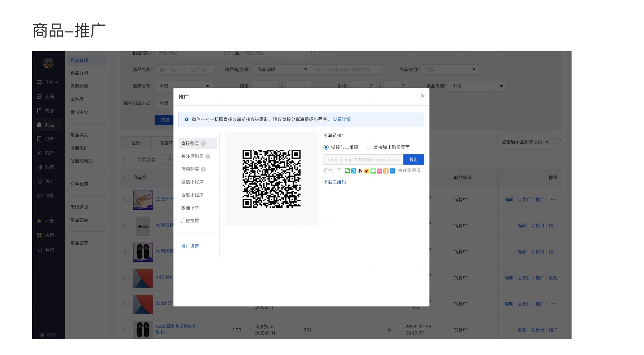Dismiss the blue WeChat notice banner
The width and height of the screenshot is (644, 355).
(x=416, y=119)
